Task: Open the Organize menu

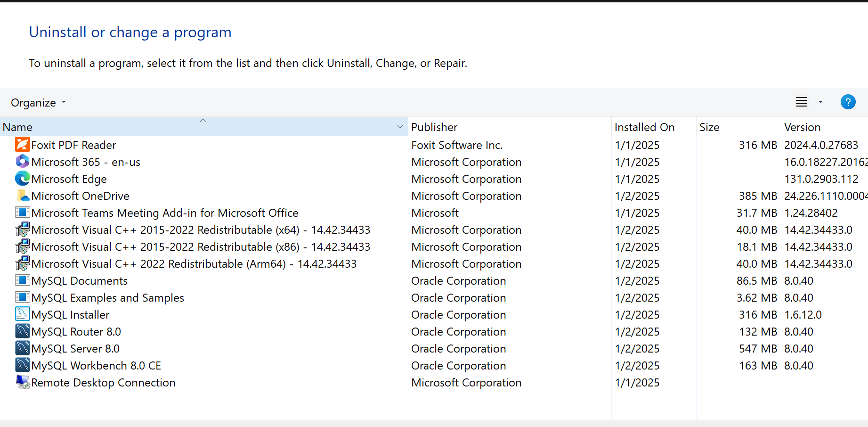Action: 38,102
